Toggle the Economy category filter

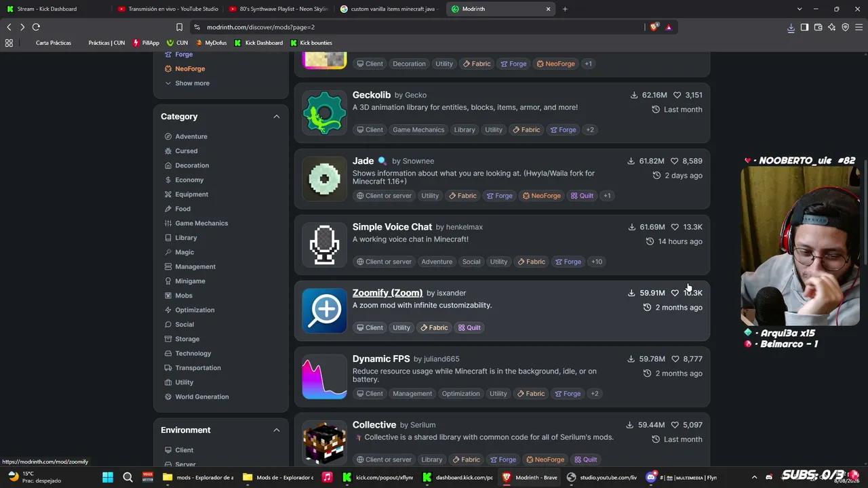pos(184,180)
